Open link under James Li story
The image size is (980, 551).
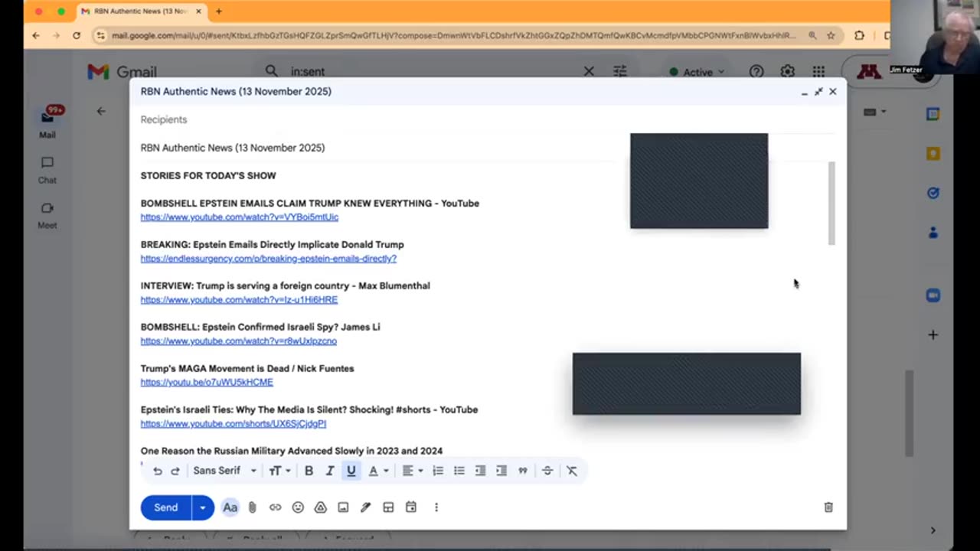(x=239, y=341)
